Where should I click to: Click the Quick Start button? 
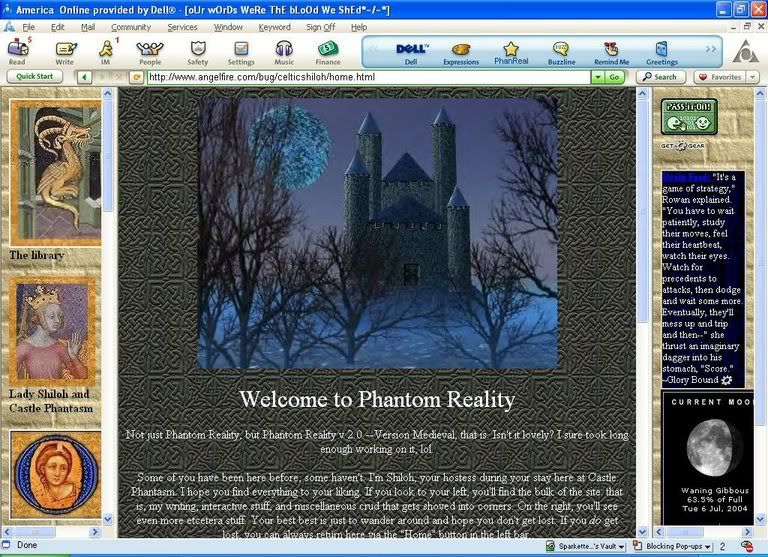[x=34, y=76]
